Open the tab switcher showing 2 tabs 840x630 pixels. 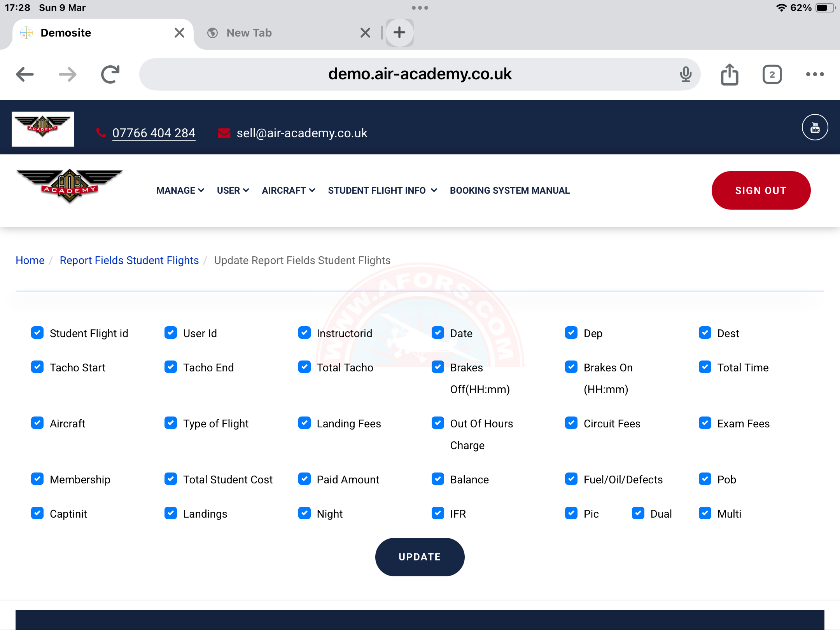click(772, 74)
